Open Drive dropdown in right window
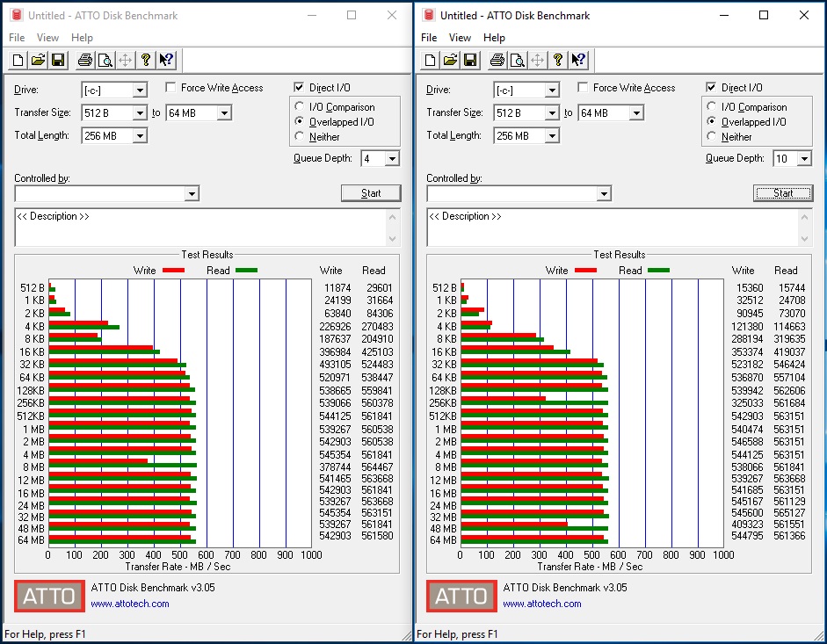This screenshot has height=644, width=827. pyautogui.click(x=552, y=90)
